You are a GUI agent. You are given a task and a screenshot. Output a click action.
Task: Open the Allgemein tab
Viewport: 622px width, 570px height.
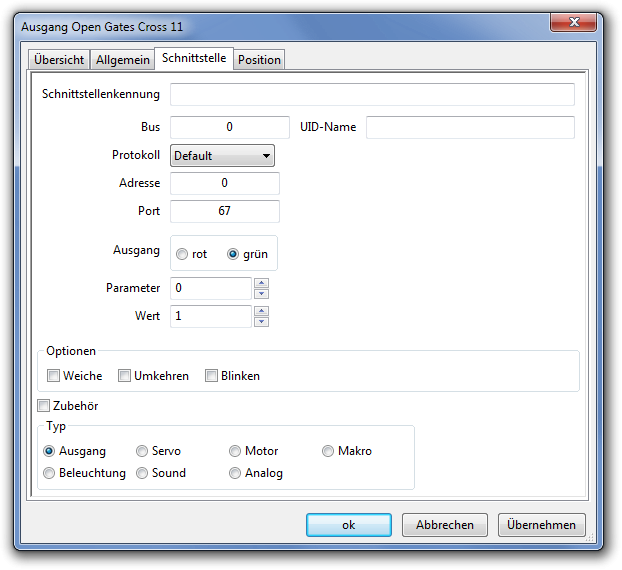[122, 60]
